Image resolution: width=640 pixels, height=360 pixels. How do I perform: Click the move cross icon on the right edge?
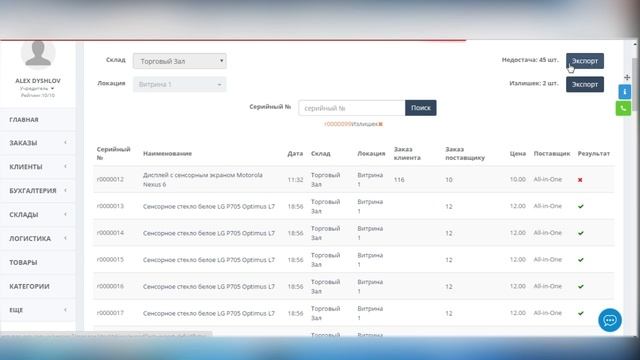[x=627, y=77]
